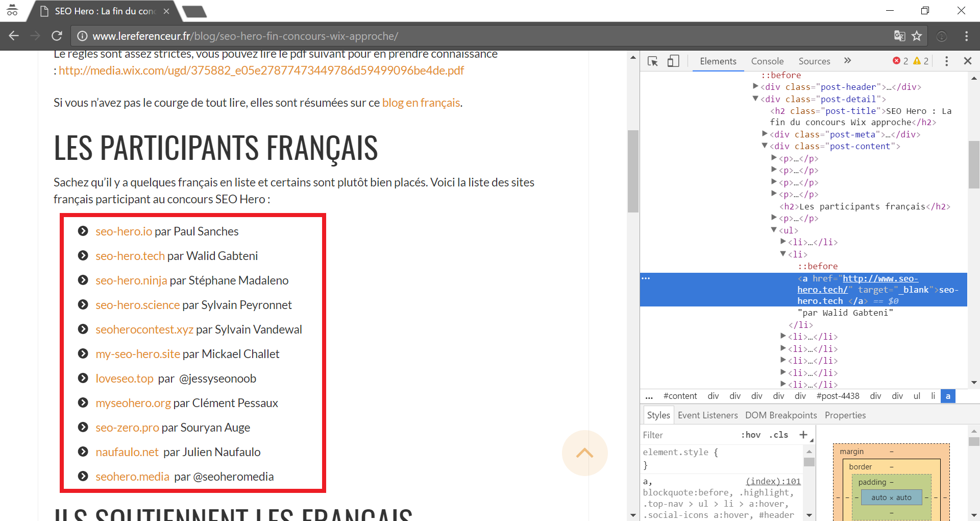
Task: Reload the page with refresh icon
Action: pyautogui.click(x=57, y=36)
